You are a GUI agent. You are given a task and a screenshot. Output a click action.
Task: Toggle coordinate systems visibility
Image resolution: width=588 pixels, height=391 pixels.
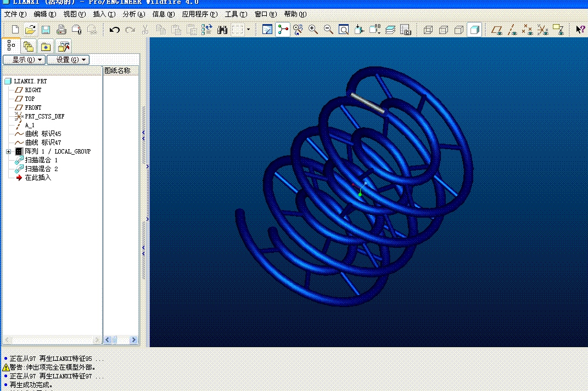(x=543, y=30)
